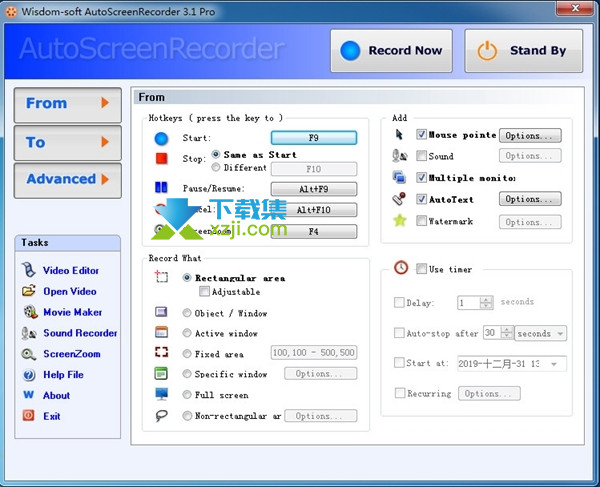Click the Delay seconds spinner arrows
This screenshot has width=600, height=487.
point(486,303)
